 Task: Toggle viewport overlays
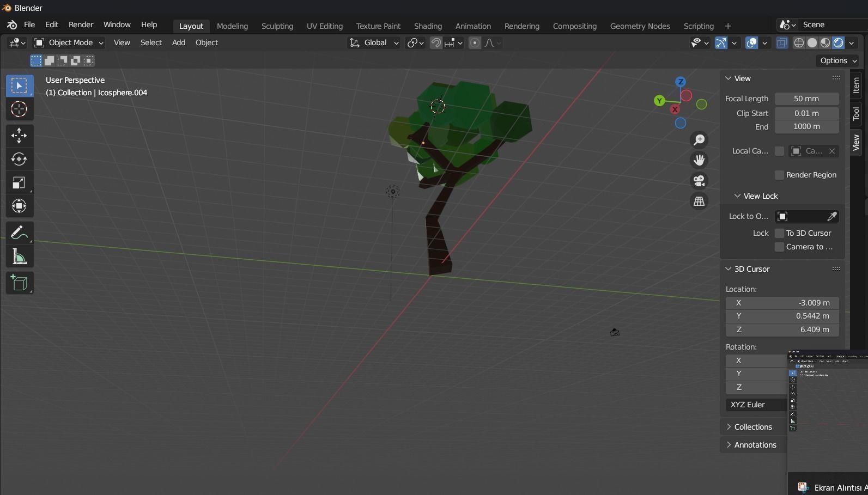coord(751,43)
